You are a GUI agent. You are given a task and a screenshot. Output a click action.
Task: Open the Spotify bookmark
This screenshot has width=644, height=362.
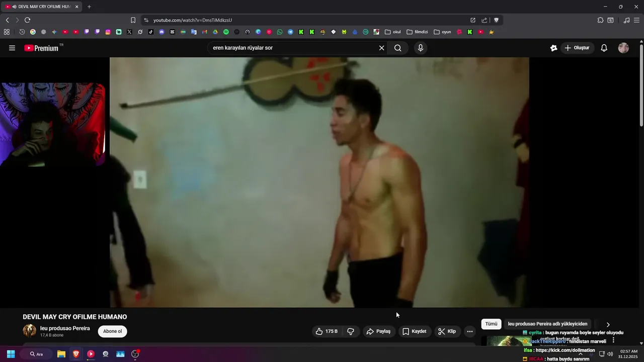[x=226, y=32]
